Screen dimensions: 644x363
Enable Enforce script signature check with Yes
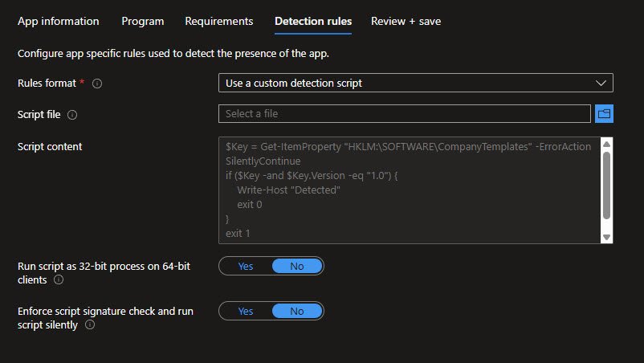[x=246, y=311]
